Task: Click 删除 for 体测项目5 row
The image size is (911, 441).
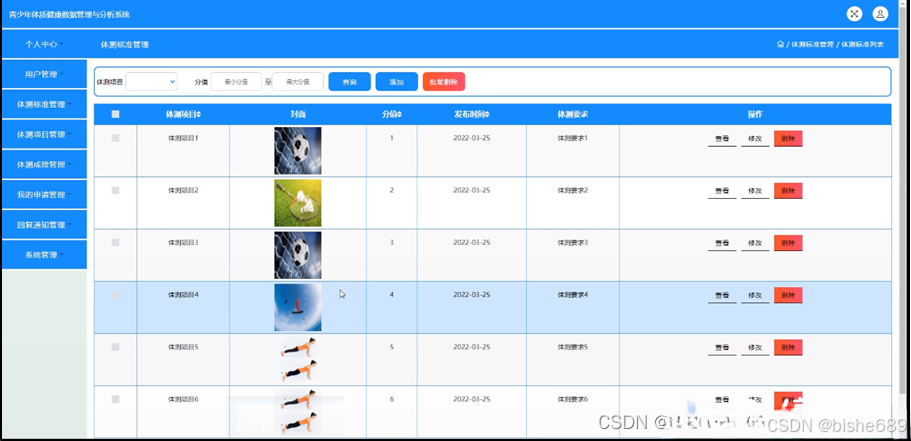Action: coord(788,348)
